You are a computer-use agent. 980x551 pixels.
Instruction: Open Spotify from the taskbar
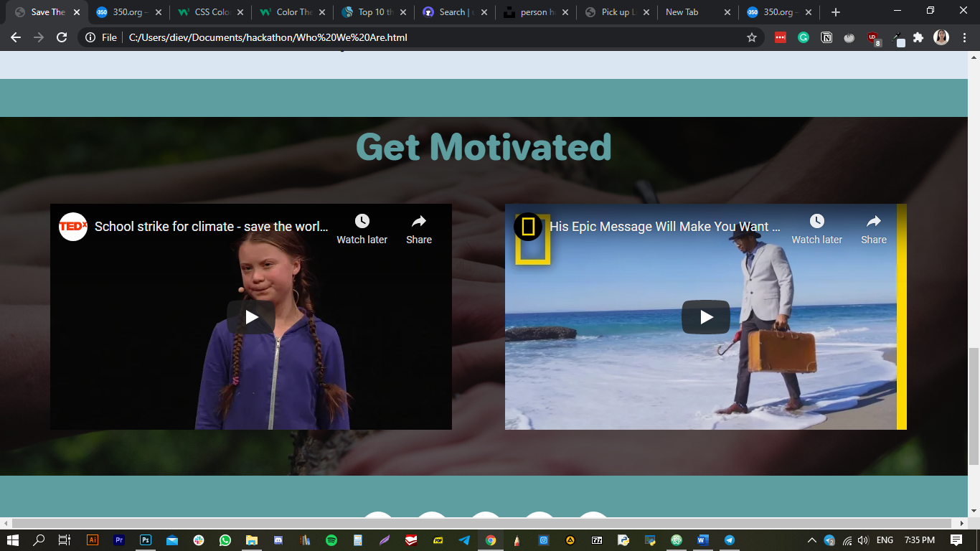click(x=331, y=540)
